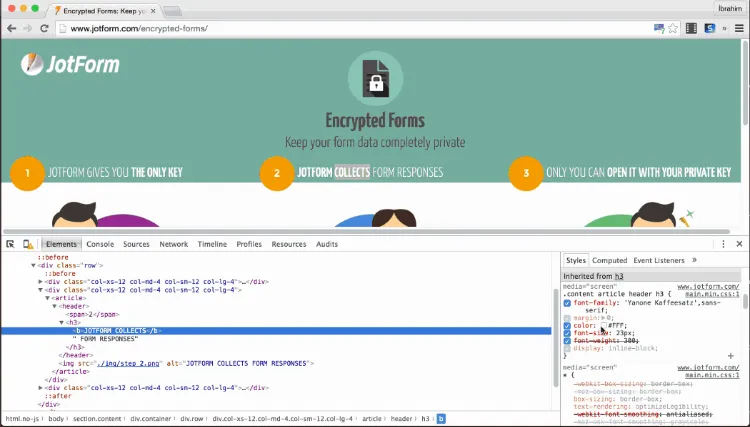Click the translate icon in address bar
The width and height of the screenshot is (750, 427).
659,29
